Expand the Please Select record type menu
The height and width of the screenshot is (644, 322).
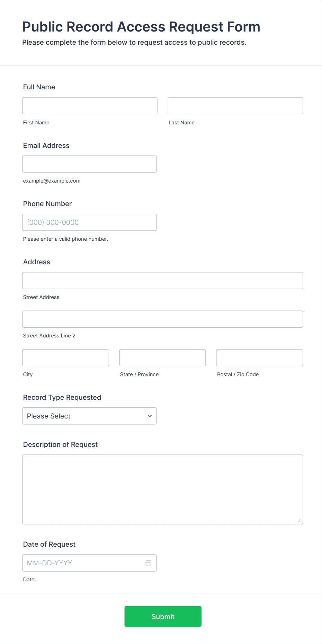tap(89, 416)
